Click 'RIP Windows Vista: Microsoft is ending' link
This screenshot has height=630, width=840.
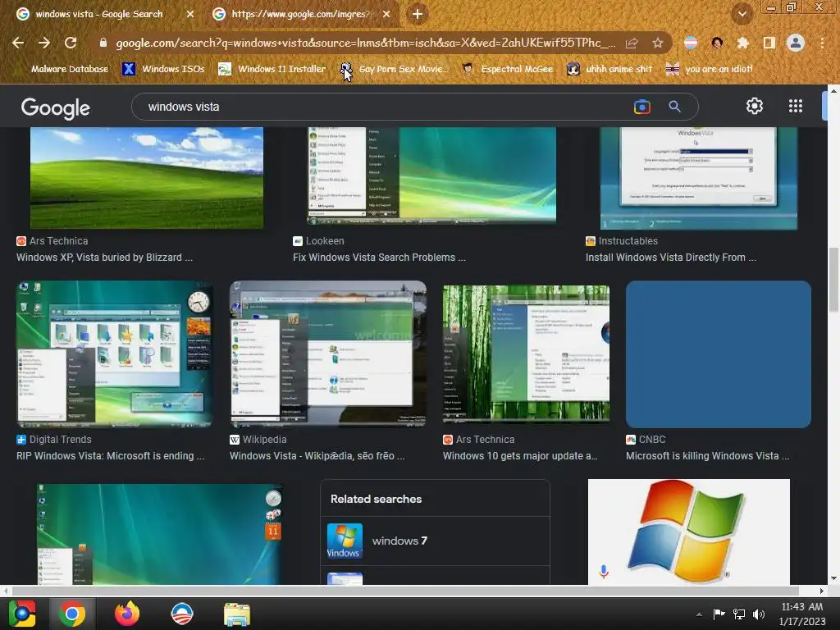point(111,456)
